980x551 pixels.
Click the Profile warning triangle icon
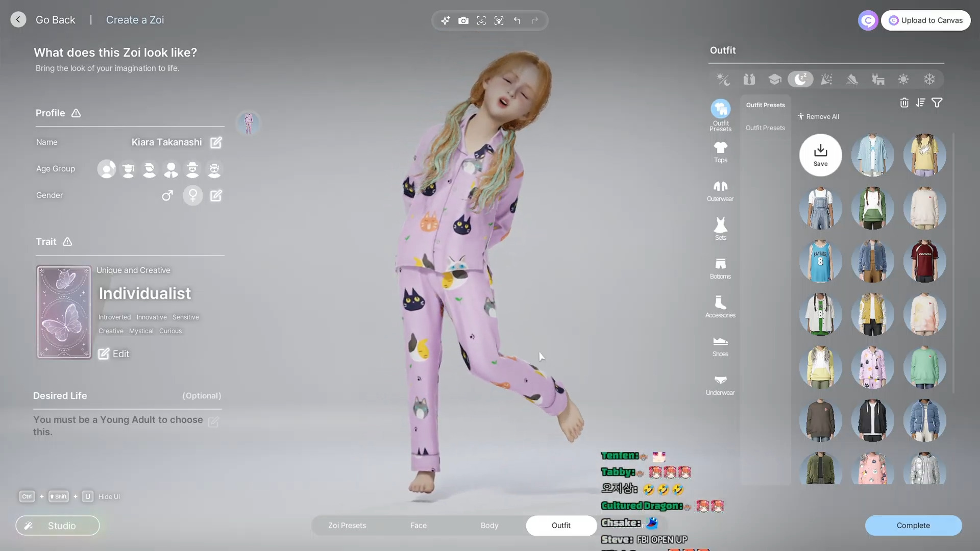point(76,113)
